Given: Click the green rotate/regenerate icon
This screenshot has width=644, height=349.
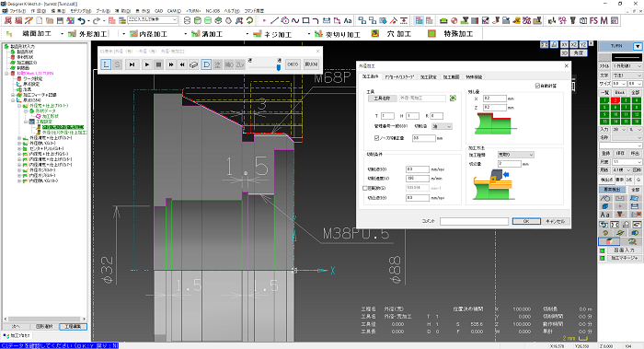Looking at the screenshot, I should point(249,20).
